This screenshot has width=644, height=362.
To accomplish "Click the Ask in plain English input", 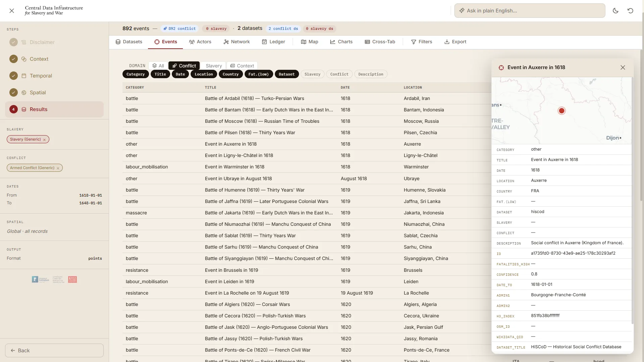I will (x=530, y=11).
